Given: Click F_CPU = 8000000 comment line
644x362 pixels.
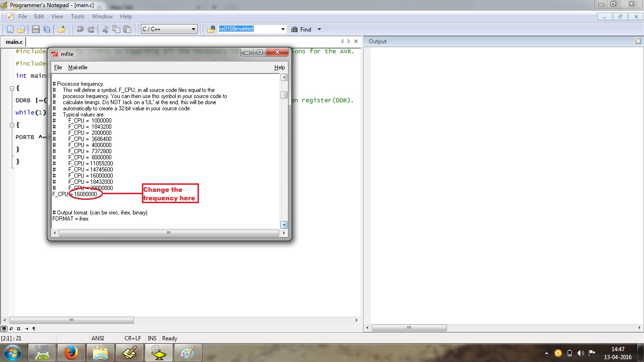Looking at the screenshot, I should (83, 157).
